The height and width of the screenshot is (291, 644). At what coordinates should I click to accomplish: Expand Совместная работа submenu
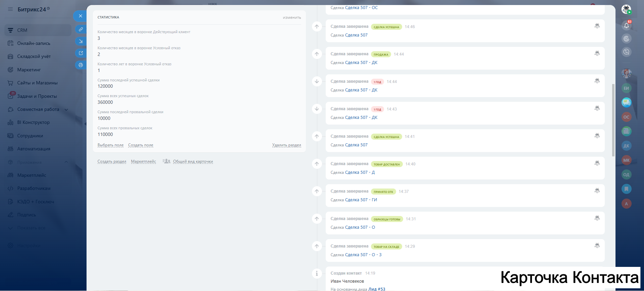[66, 110]
